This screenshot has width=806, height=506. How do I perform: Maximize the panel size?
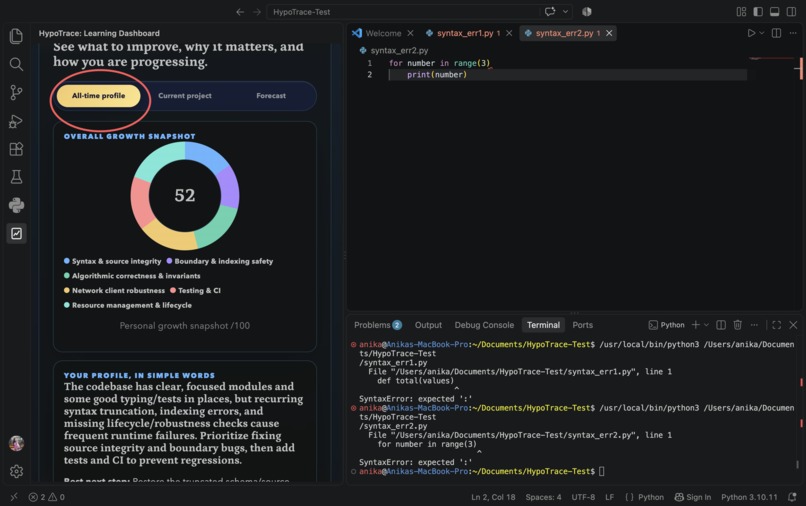point(777,325)
